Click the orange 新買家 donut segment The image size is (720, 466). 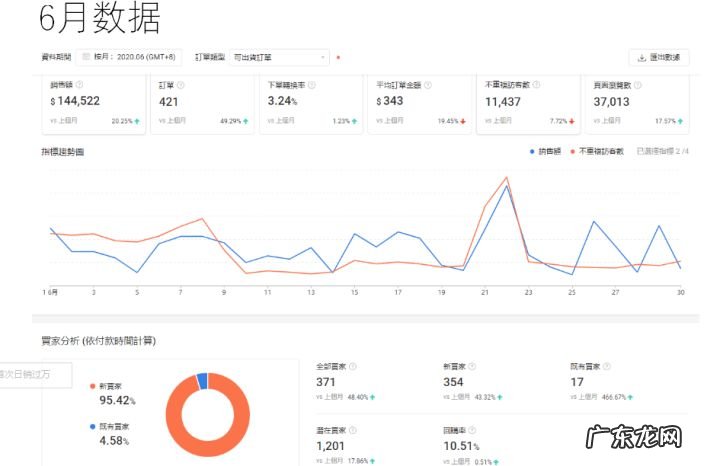point(209,447)
